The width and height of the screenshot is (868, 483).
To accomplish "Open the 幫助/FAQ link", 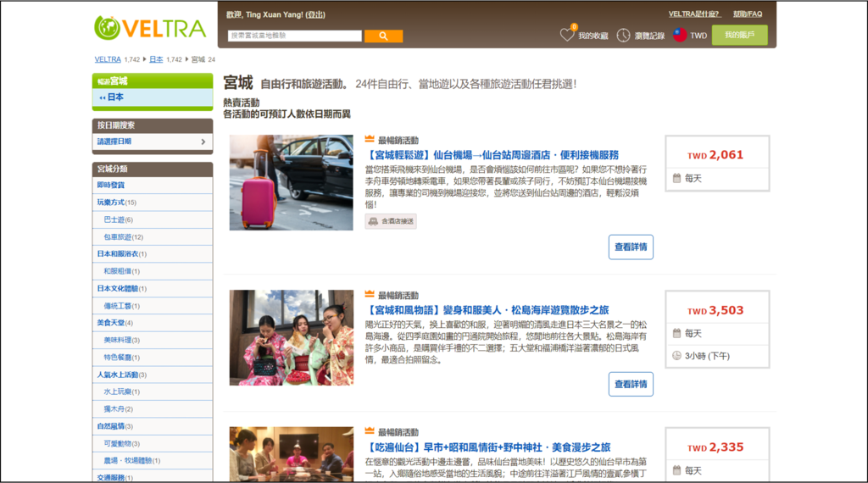I will coord(748,14).
